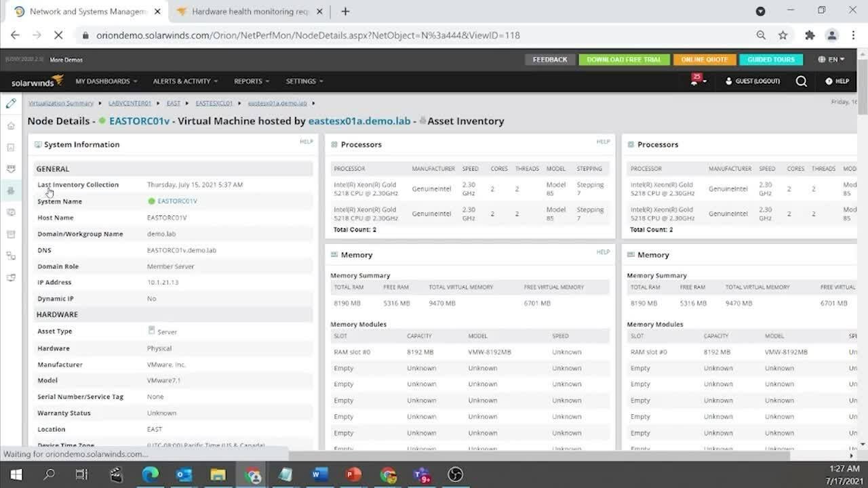
Task: Expand the My Dashboards menu
Action: coord(106,81)
